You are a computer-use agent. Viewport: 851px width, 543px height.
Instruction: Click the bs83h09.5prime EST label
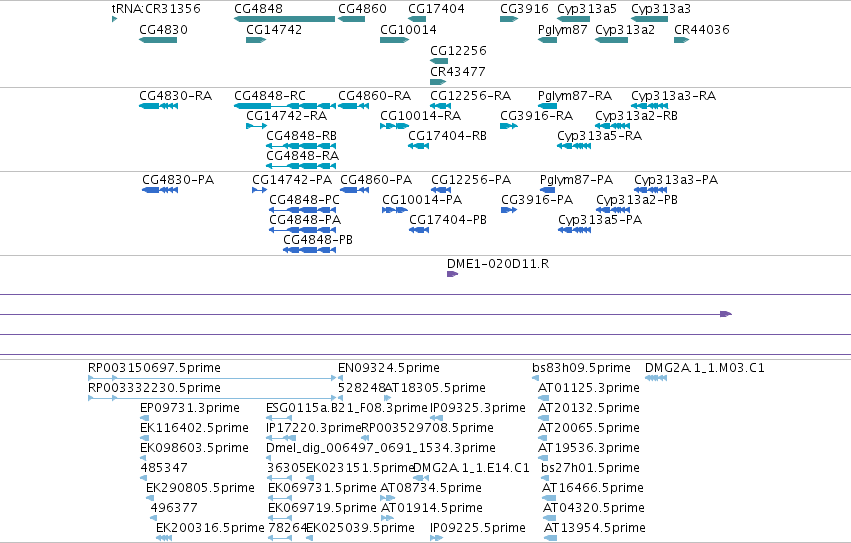pyautogui.click(x=581, y=368)
